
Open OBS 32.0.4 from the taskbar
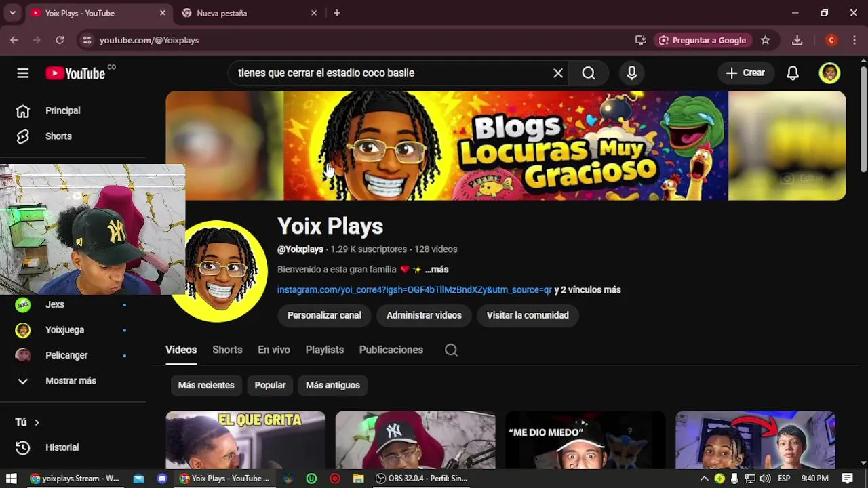click(421, 479)
